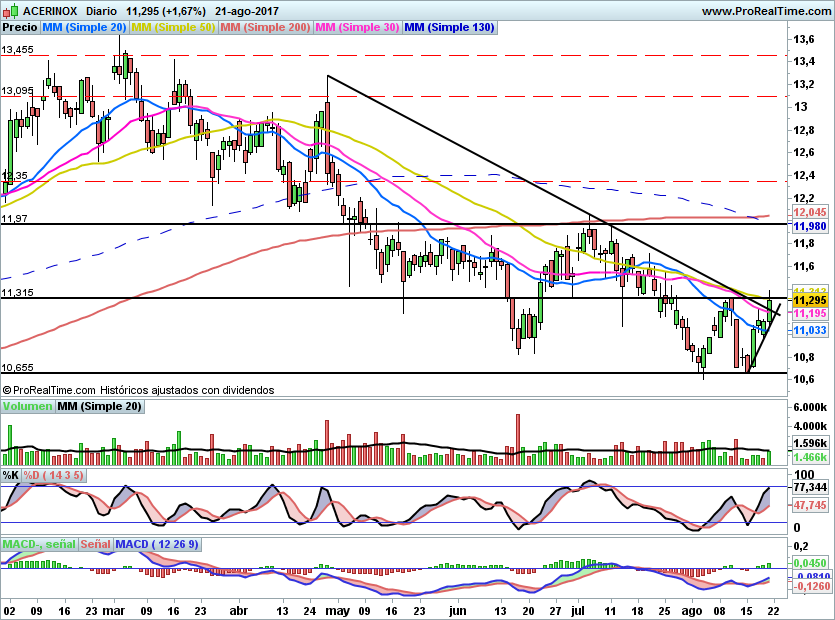835x620 pixels.
Task: Click the Volumen panel label
Action: 27,406
